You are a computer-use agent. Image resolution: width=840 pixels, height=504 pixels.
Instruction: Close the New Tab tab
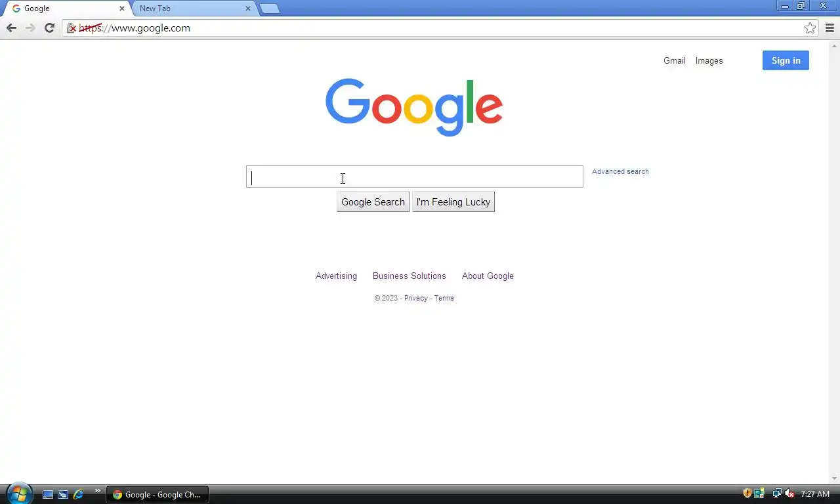[248, 9]
